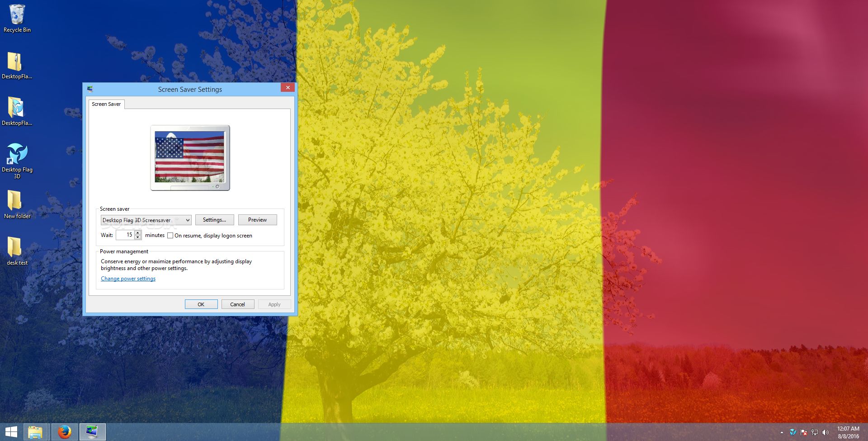
Task: Click the Desktop Flag 3D tray icon
Action: pyautogui.click(x=793, y=432)
